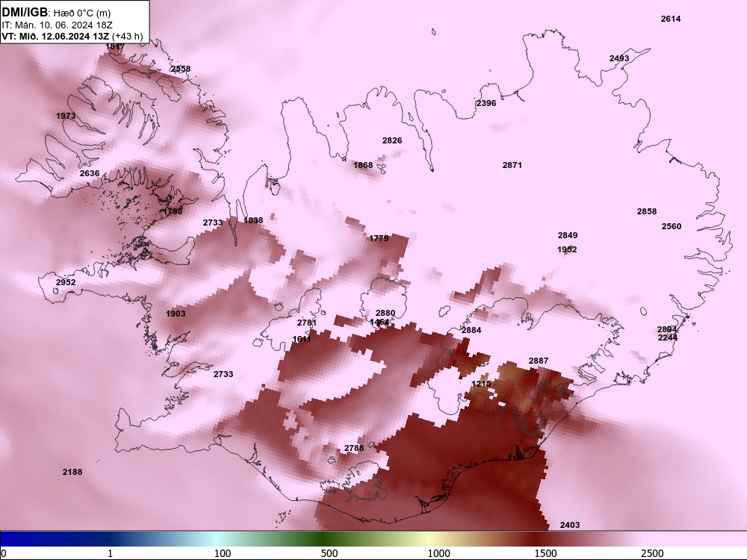Click the 1464 value label
This screenshot has height=560, width=747.
tap(379, 323)
